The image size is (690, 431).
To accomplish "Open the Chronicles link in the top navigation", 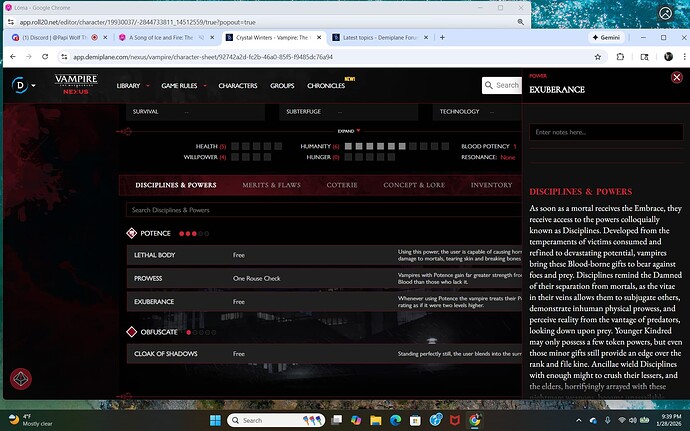I will [326, 86].
